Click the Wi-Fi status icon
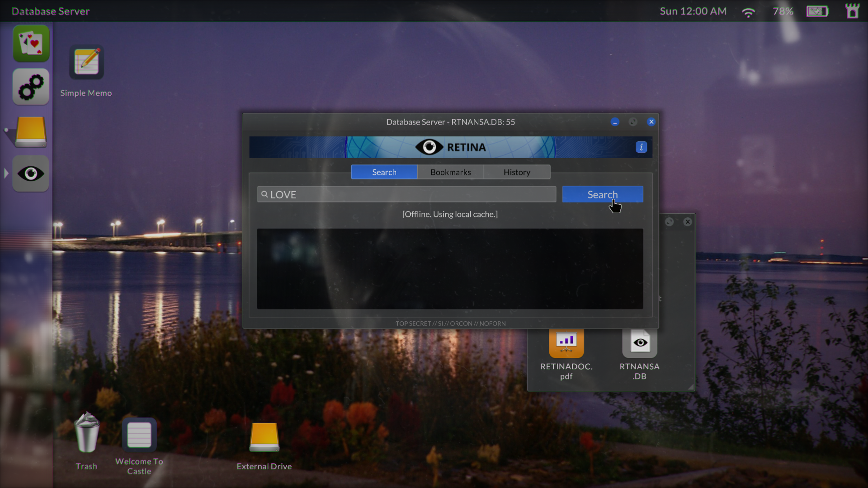 [x=749, y=12]
